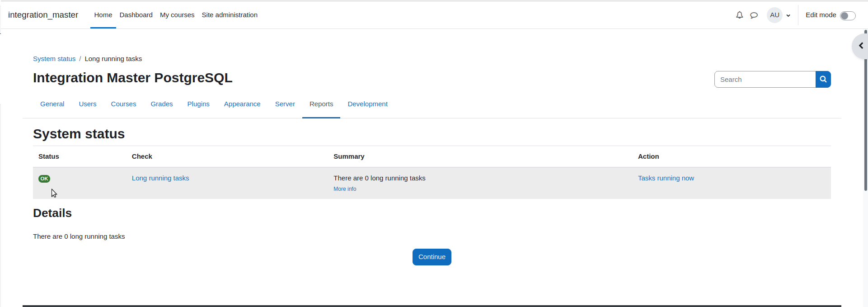868x307 pixels.
Task: Open the block drawer chevron
Action: [x=860, y=46]
